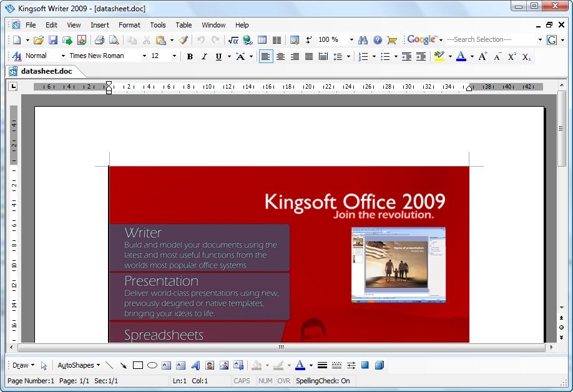Insert WordArt from Draw toolbar

click(195, 365)
